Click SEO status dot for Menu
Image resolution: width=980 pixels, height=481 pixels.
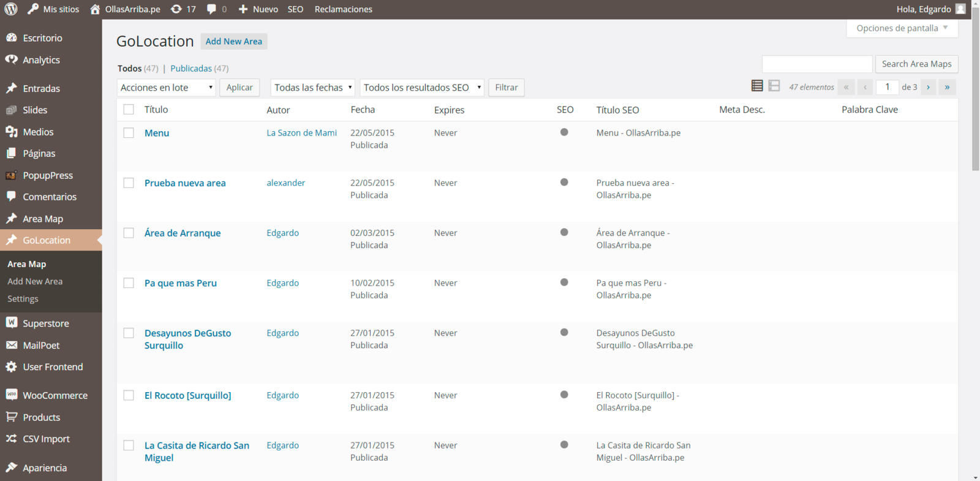coord(564,132)
